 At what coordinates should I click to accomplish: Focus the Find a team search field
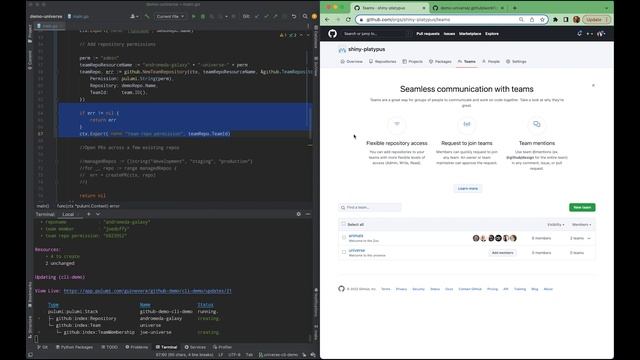tap(370, 207)
